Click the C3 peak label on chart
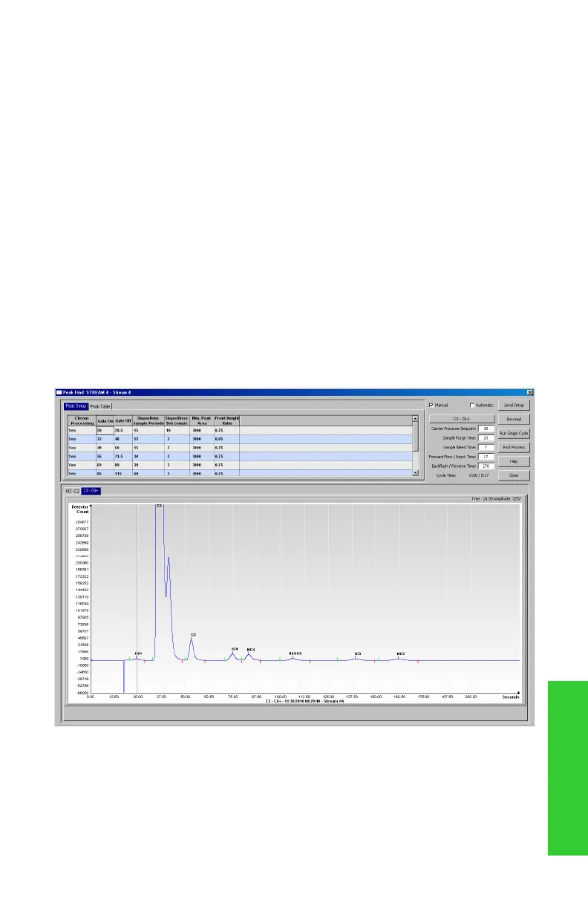Image resolution: width=588 pixels, height=909 pixels. coord(194,635)
